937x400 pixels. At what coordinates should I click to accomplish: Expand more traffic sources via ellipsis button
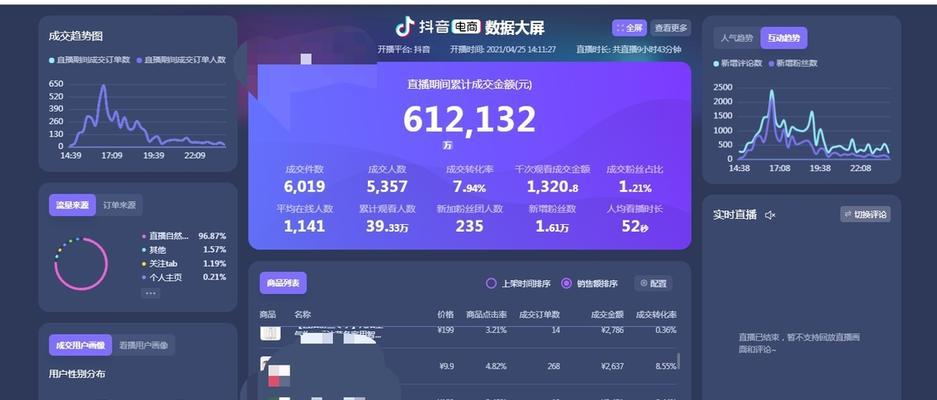(151, 294)
